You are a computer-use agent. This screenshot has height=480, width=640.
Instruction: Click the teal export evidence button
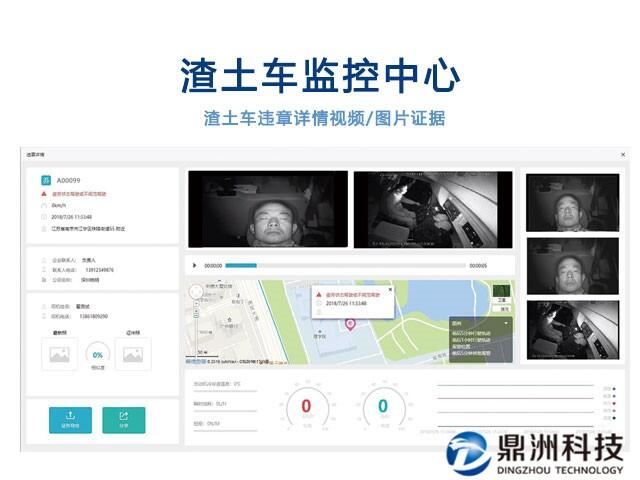tap(69, 419)
